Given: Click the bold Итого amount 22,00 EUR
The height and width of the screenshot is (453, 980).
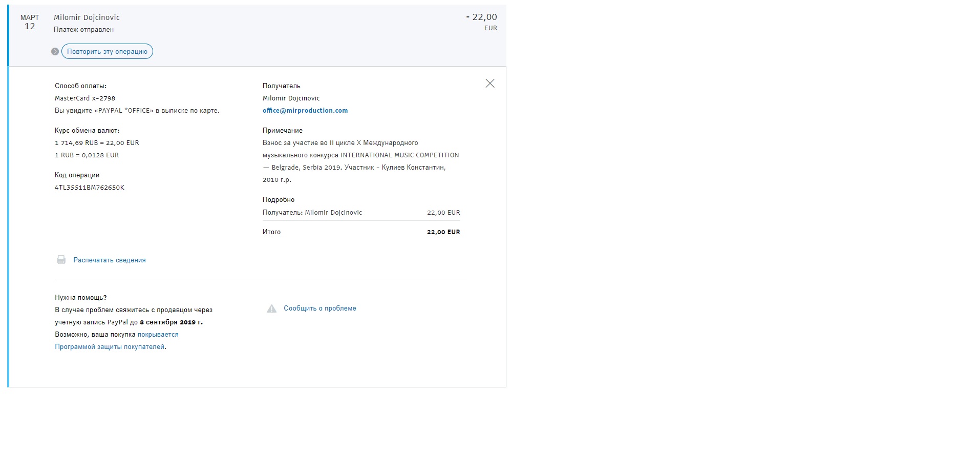Looking at the screenshot, I should click(x=443, y=232).
